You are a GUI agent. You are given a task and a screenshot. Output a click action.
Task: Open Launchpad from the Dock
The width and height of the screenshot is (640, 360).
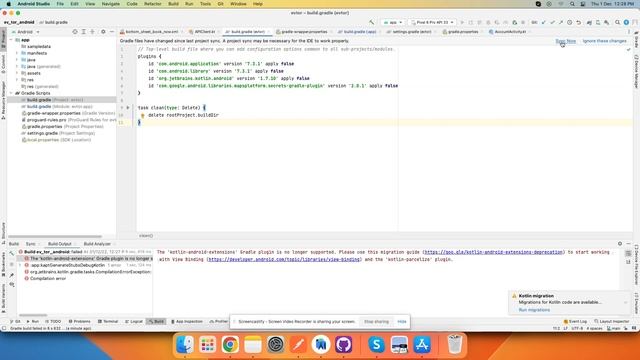(207, 344)
